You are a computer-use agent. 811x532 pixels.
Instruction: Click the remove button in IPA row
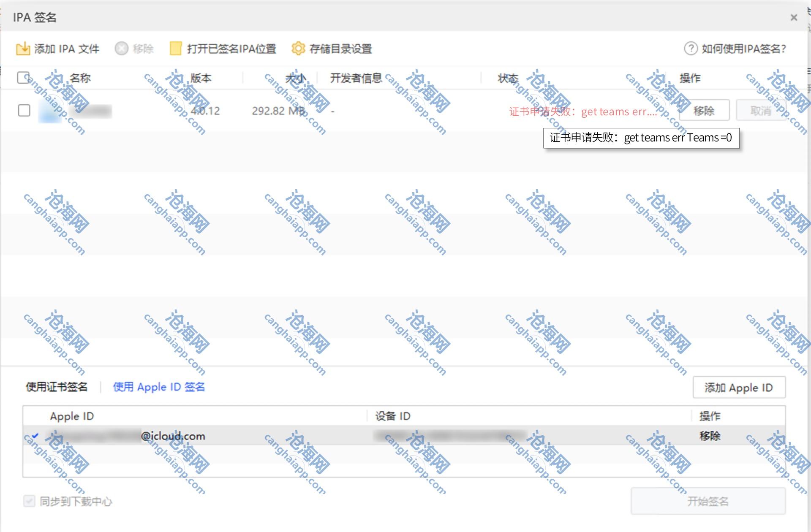click(704, 111)
